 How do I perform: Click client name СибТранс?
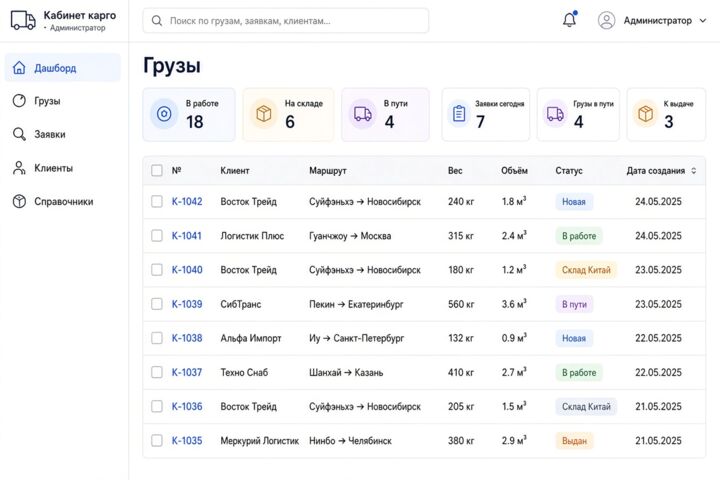point(241,304)
